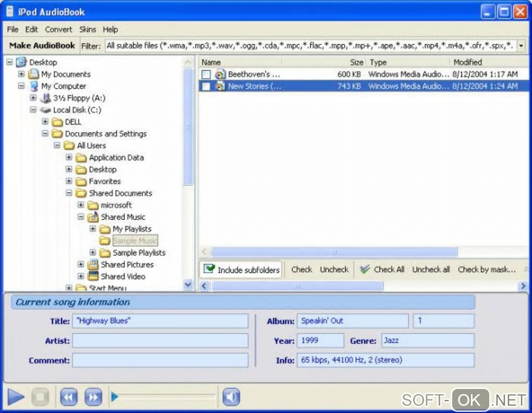Click into the Title field
Screen dimensions: 532x413
pos(160,321)
